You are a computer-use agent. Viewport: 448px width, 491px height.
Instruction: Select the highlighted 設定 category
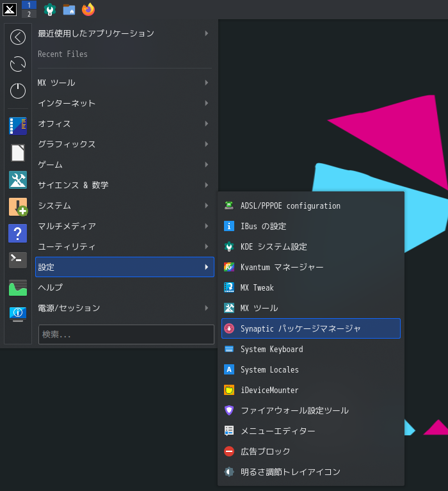[x=125, y=267]
